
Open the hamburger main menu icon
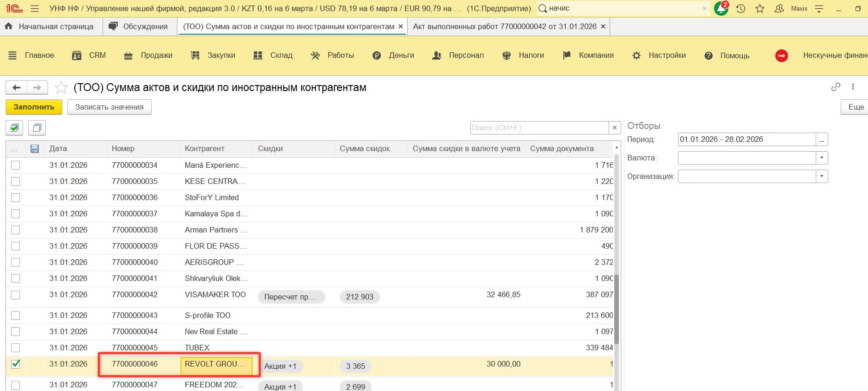point(34,8)
